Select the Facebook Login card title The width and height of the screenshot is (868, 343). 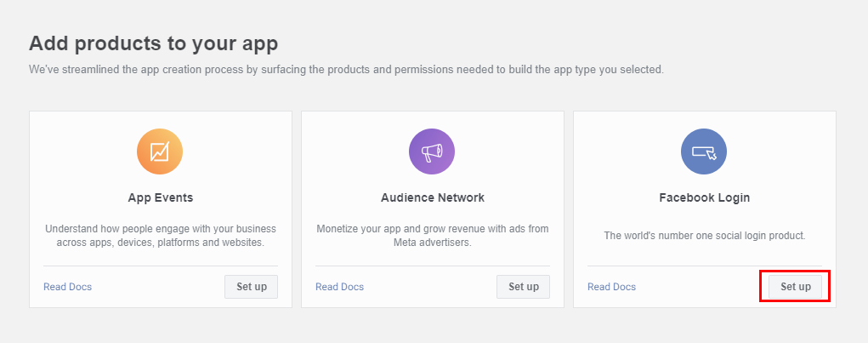[704, 197]
